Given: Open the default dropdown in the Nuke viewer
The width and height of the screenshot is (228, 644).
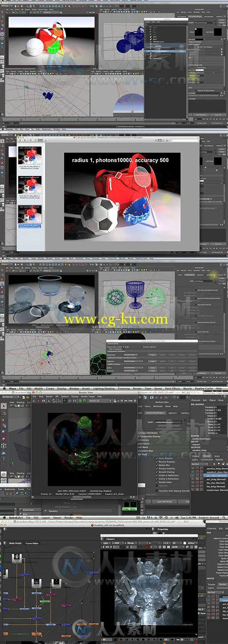Looking at the screenshot, I should tap(192, 543).
